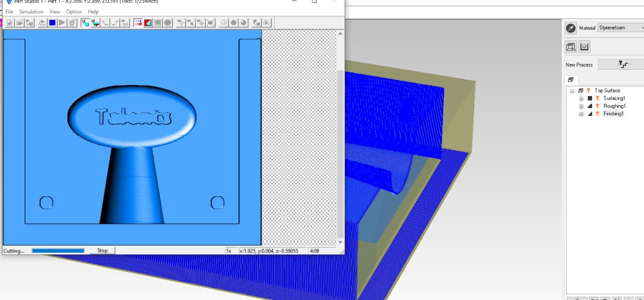This screenshot has width=644, height=300.
Task: Click the green block tool view icon
Action: 95,23
